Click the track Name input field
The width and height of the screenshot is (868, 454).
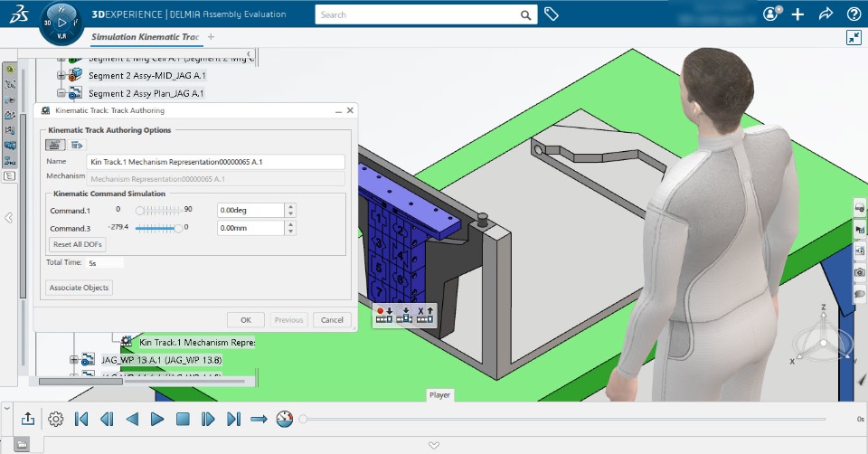pyautogui.click(x=216, y=162)
